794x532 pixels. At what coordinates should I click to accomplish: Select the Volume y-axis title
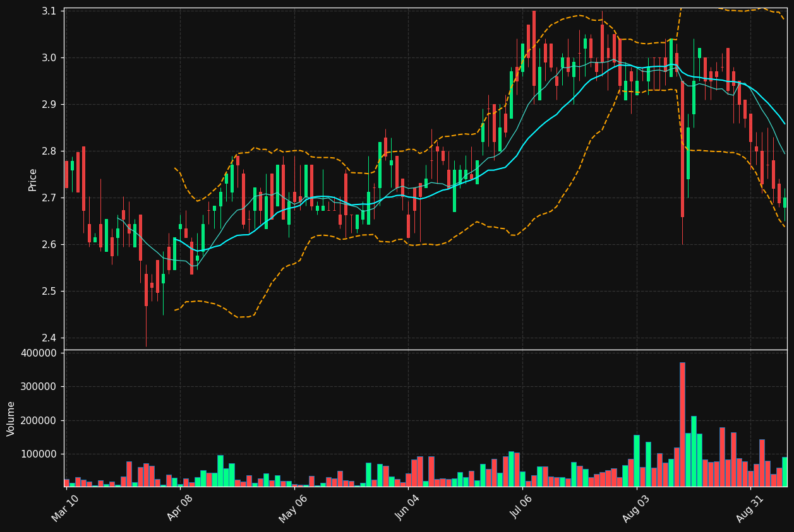[11, 418]
